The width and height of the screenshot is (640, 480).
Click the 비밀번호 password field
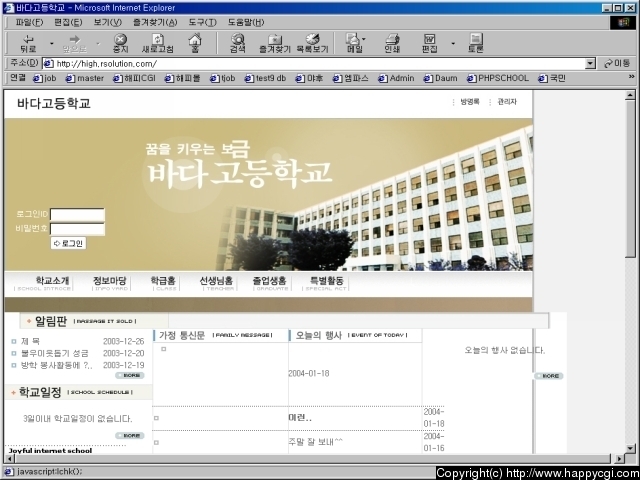[x=78, y=229]
